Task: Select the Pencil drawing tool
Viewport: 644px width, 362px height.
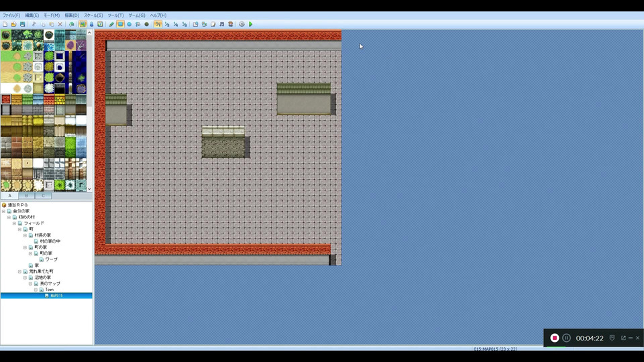Action: click(111, 24)
